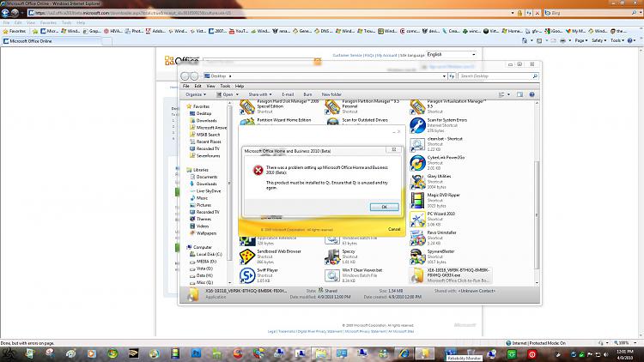Select the Scan for System Errors shortcut icon
Image resolution: width=644 pixels, height=362 pixels.
point(417,125)
